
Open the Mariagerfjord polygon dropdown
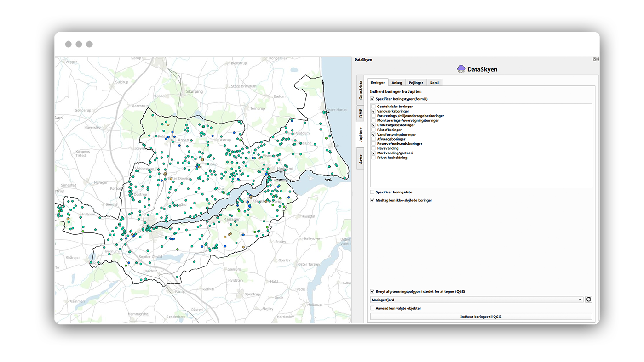point(476,300)
